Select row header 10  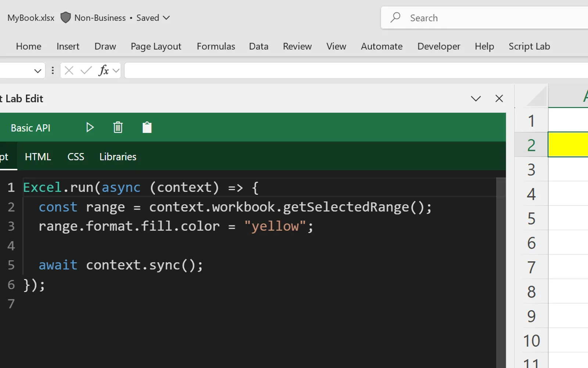click(531, 341)
